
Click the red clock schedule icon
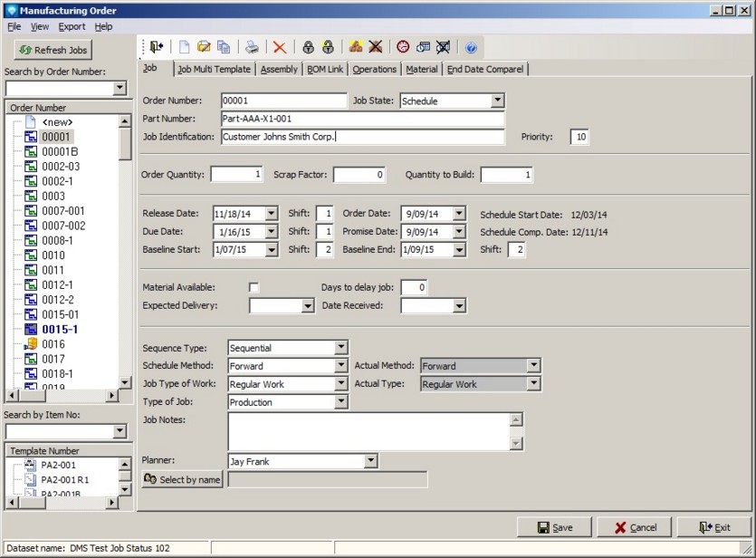pyautogui.click(x=403, y=47)
